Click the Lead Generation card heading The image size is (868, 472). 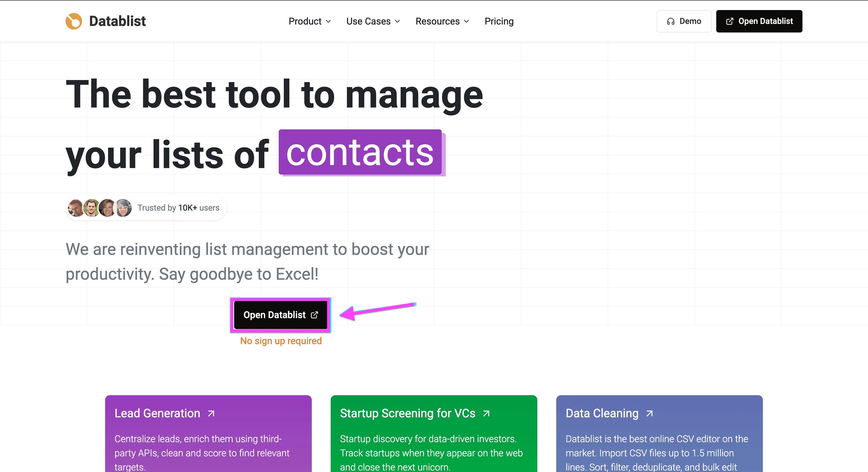point(157,413)
